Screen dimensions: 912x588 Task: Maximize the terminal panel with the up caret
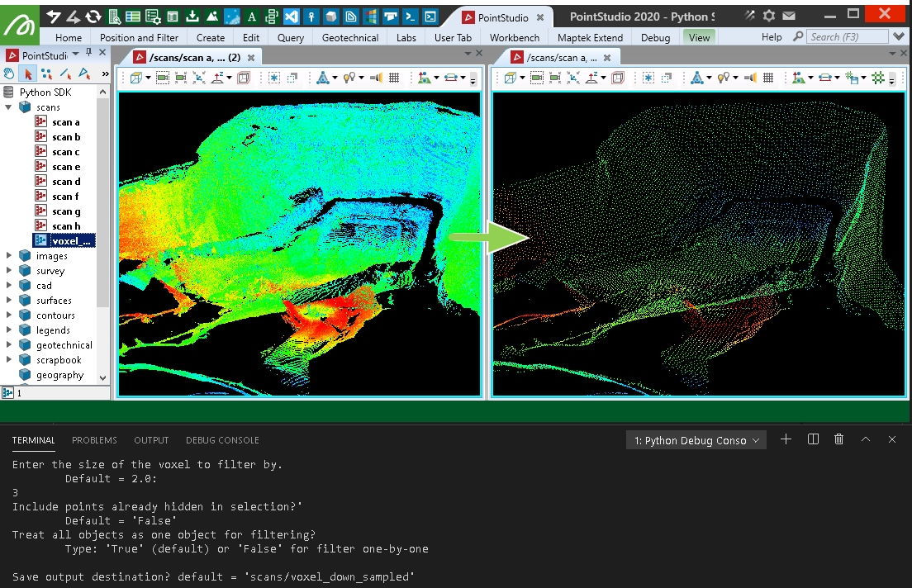[x=866, y=439]
